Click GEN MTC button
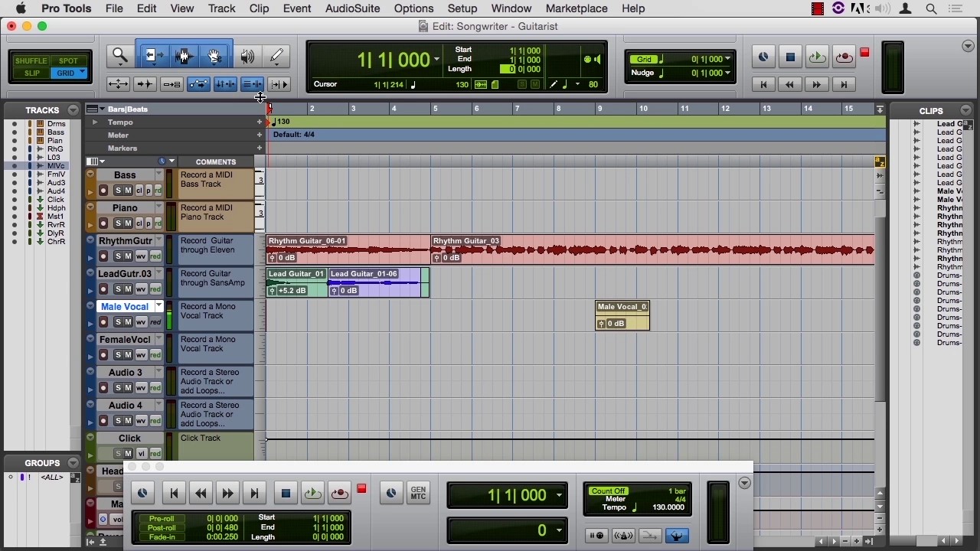The width and height of the screenshot is (980, 551). (418, 494)
